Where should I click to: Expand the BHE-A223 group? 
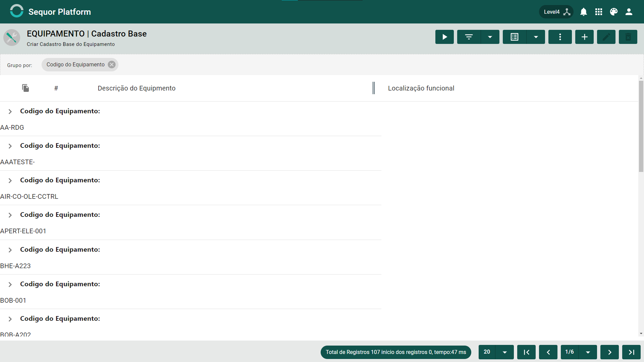pos(10,250)
